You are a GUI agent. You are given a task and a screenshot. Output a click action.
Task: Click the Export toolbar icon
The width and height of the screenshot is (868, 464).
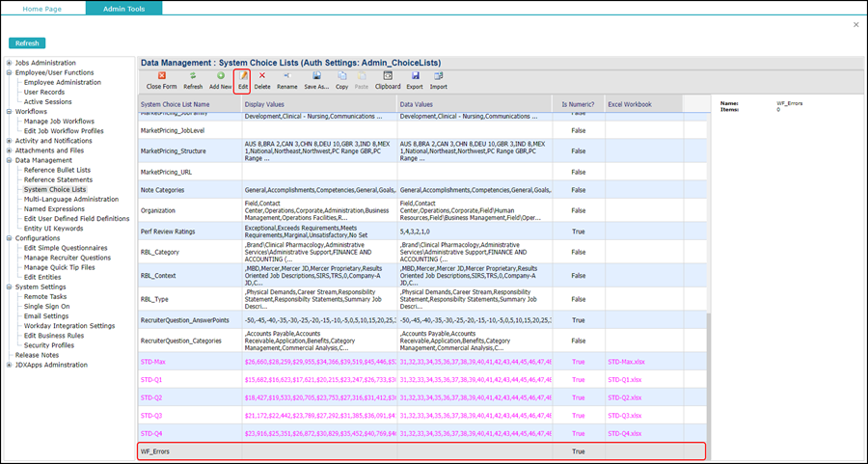point(415,75)
